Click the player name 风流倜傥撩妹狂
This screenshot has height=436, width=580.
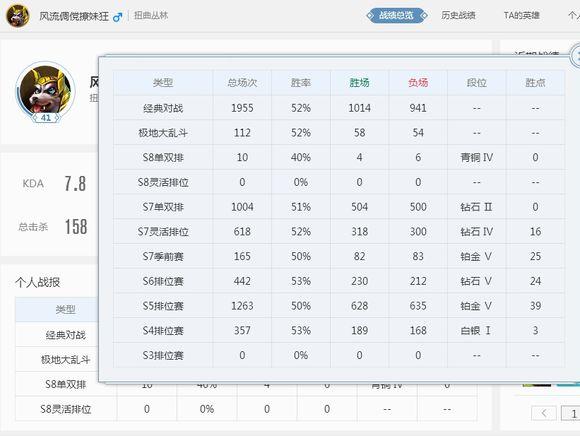[x=74, y=16]
